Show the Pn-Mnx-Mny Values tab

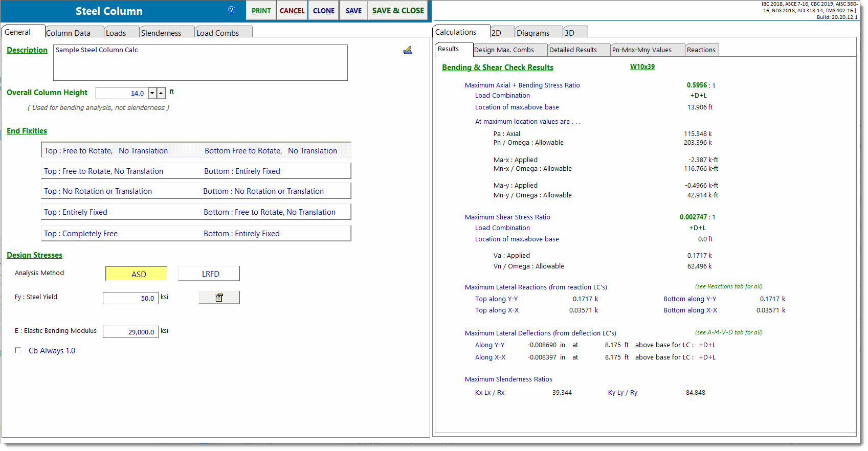click(x=642, y=50)
